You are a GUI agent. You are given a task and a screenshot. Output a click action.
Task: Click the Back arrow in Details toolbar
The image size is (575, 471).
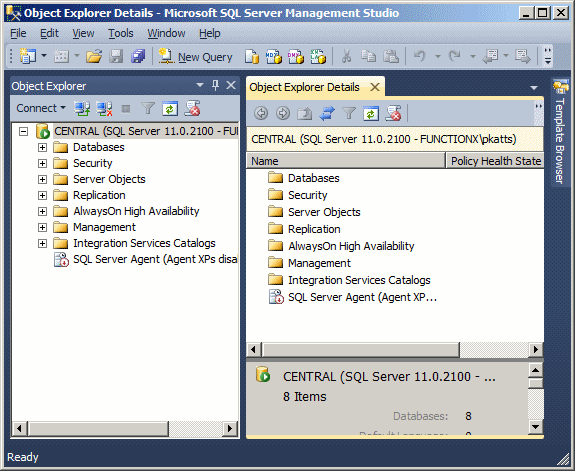[x=261, y=113]
